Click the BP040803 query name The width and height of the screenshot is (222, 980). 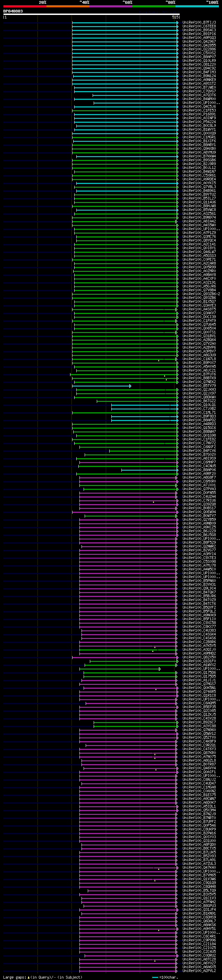(13, 11)
